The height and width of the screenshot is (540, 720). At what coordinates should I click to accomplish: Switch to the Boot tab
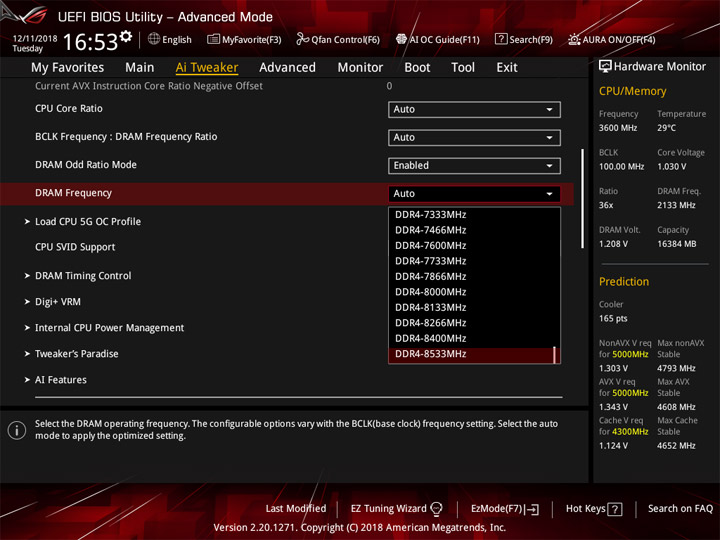tap(417, 68)
